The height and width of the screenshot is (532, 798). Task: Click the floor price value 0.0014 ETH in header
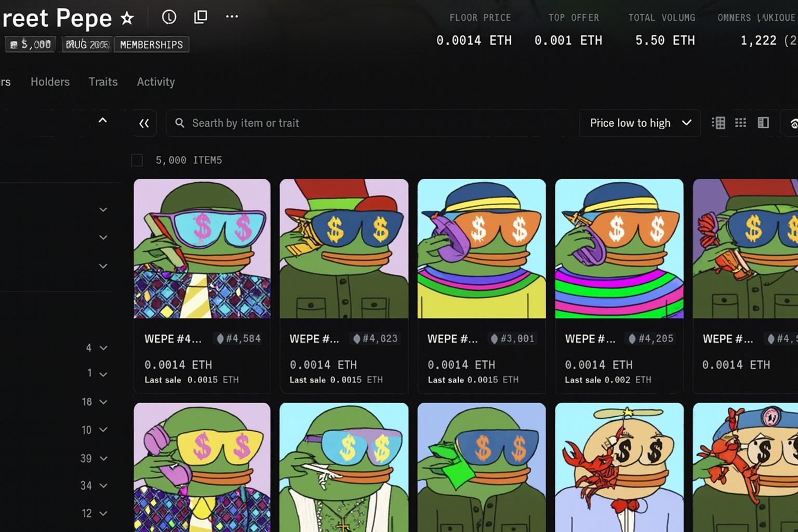pyautogui.click(x=474, y=41)
